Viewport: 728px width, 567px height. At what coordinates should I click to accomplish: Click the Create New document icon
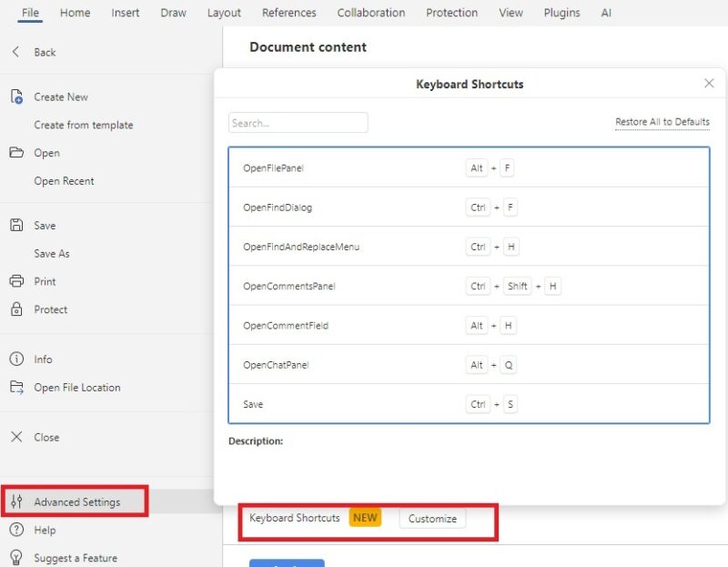tap(16, 97)
